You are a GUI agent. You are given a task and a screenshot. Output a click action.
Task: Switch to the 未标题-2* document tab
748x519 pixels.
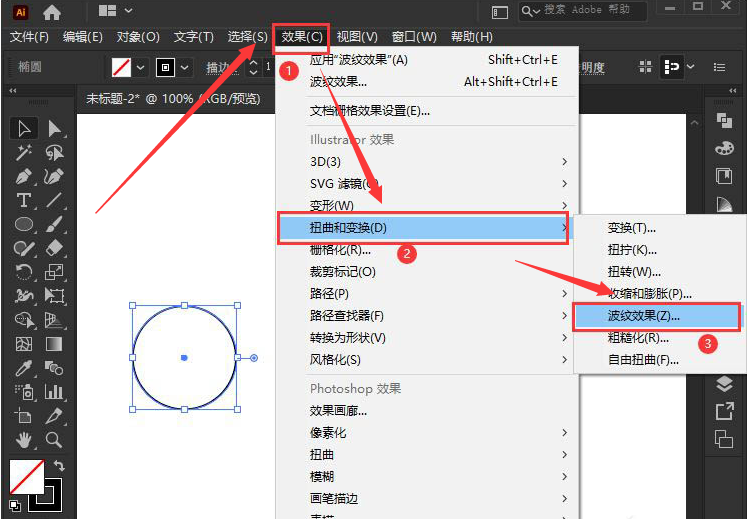173,99
